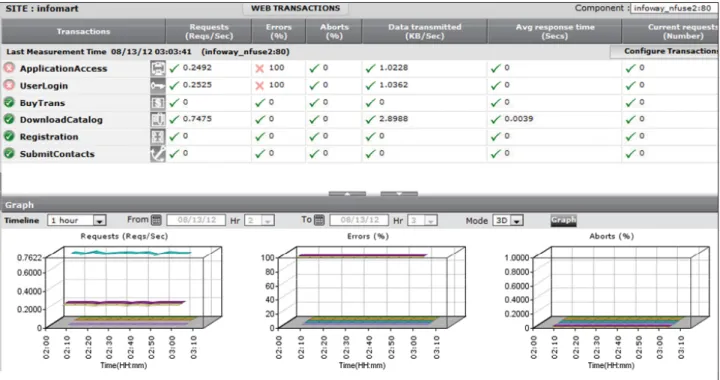Click the BuyTrans transaction type icon

(158, 102)
